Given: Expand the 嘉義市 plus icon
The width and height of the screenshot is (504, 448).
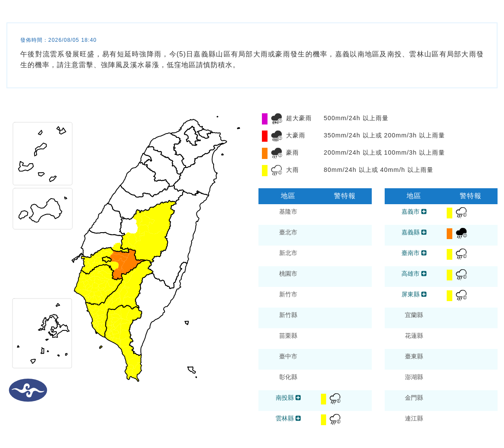Looking at the screenshot, I should pos(424,212).
